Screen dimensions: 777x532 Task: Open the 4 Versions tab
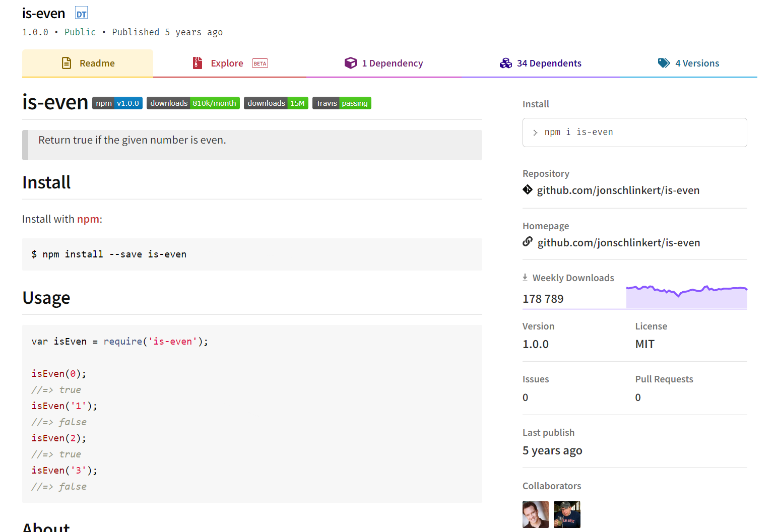pyautogui.click(x=688, y=63)
